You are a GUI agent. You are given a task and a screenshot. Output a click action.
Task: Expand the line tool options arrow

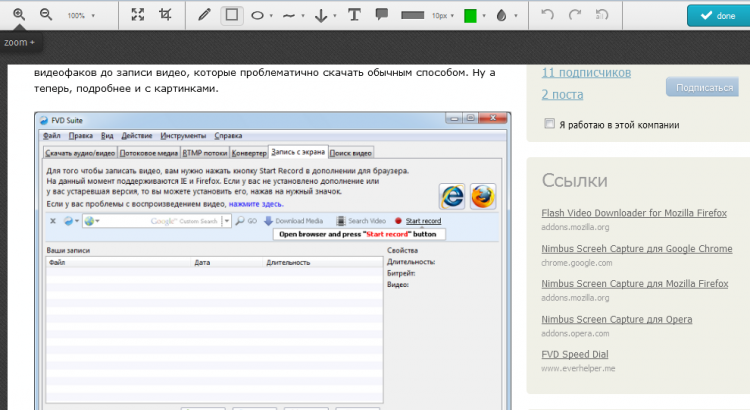pos(303,16)
